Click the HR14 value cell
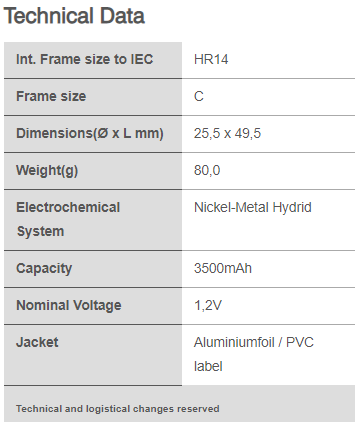363x429 pixels. 211,60
